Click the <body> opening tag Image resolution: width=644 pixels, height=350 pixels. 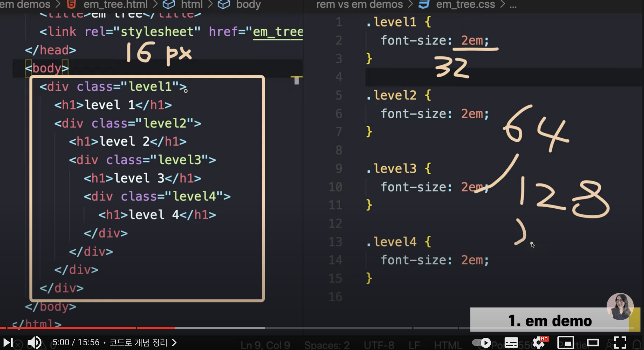pyautogui.click(x=47, y=68)
